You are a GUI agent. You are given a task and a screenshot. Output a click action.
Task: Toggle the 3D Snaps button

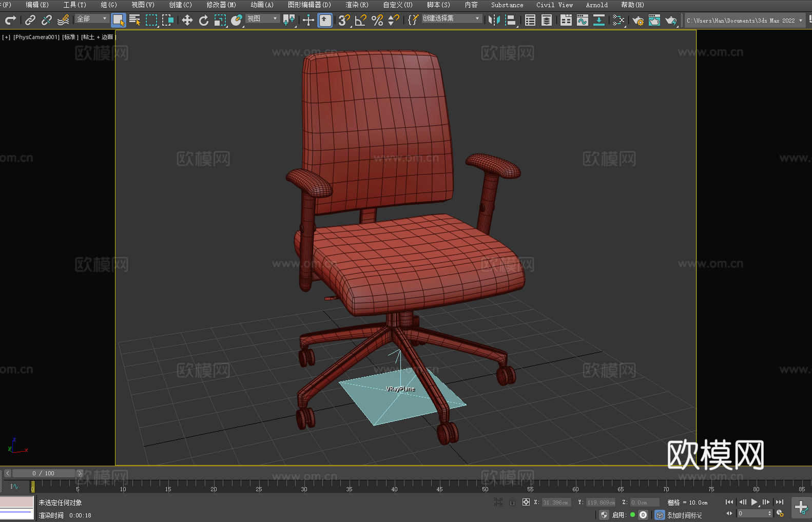pos(344,20)
